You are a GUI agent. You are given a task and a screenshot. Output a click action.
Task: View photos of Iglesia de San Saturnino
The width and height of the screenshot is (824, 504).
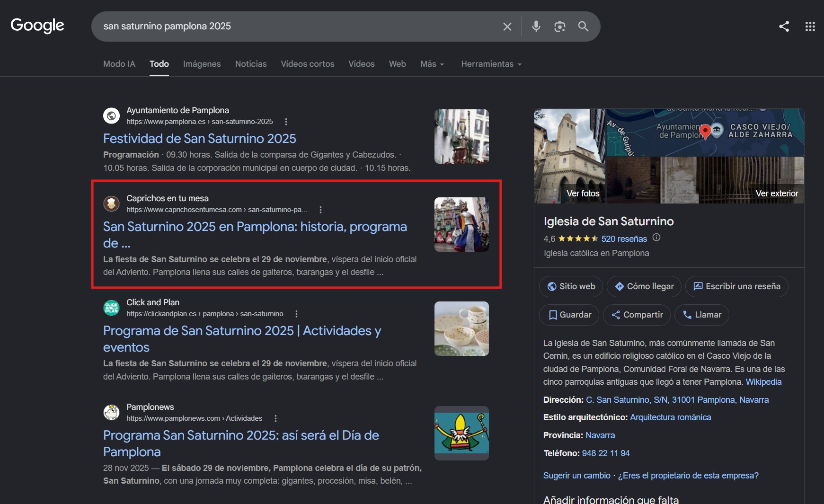pyautogui.click(x=570, y=156)
